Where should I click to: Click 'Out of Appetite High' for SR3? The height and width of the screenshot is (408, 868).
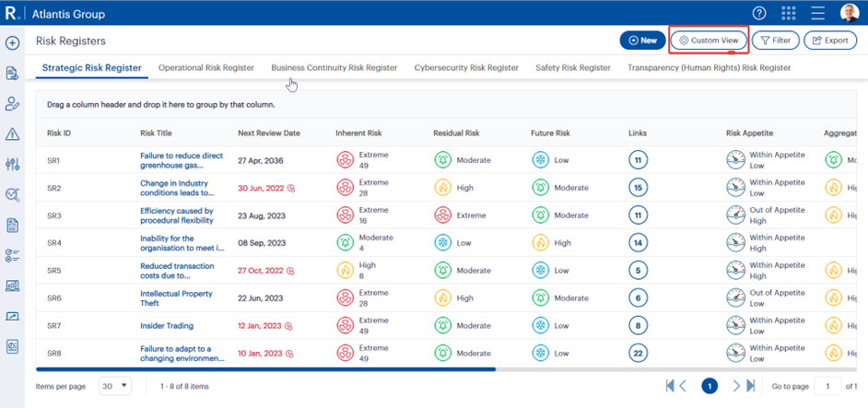777,216
